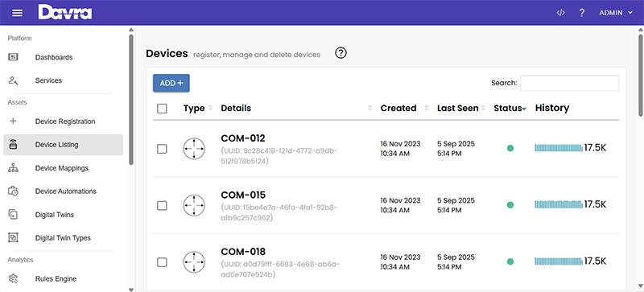Sort by the Type column
The height and width of the screenshot is (292, 644).
pyautogui.click(x=198, y=108)
